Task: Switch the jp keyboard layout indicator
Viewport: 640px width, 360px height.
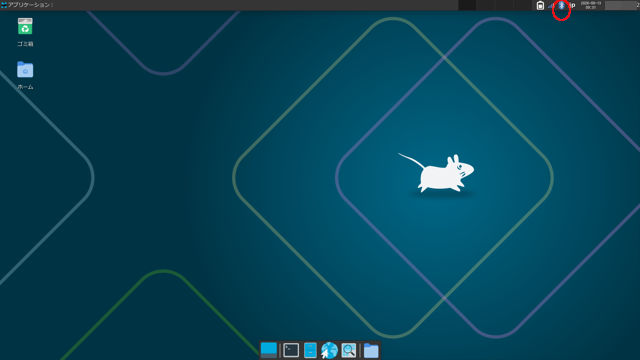Action: (572, 5)
